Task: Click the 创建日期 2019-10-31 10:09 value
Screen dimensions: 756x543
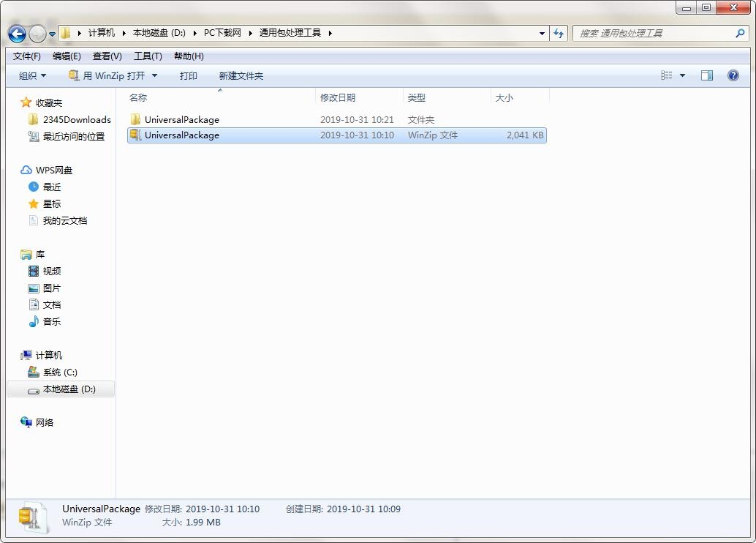Action: click(x=363, y=509)
